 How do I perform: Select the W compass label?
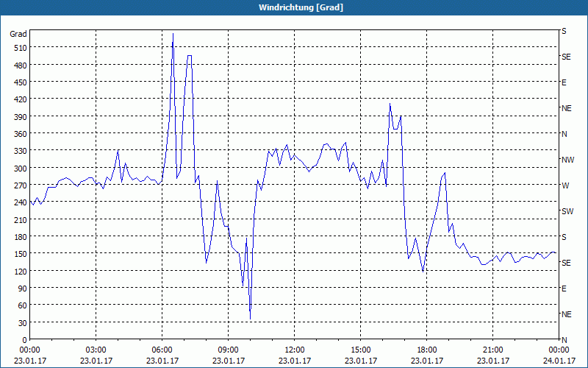pyautogui.click(x=564, y=185)
